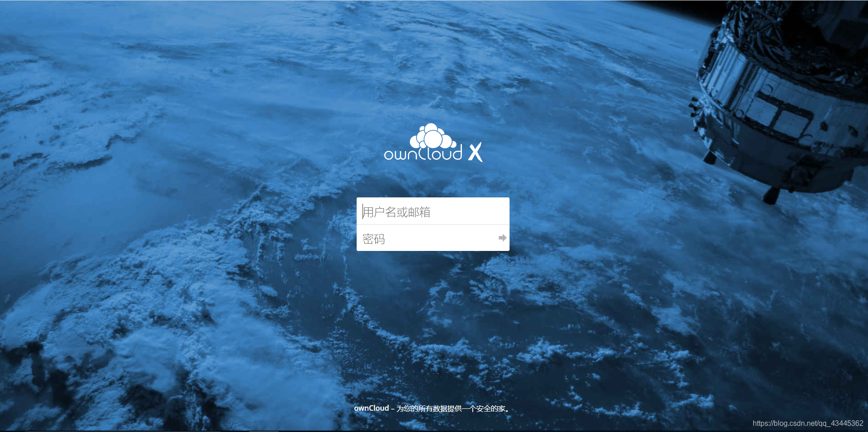Submit login with the arrow icon
This screenshot has width=868, height=432.
502,238
